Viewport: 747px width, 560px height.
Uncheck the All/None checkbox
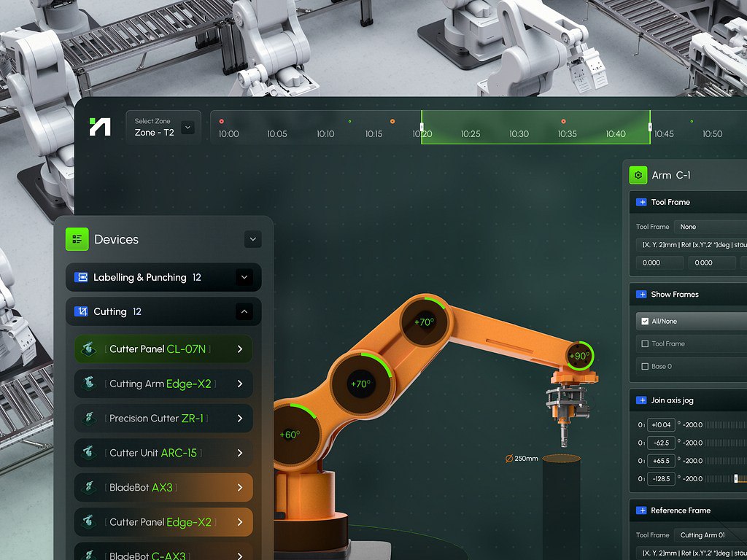tap(644, 321)
